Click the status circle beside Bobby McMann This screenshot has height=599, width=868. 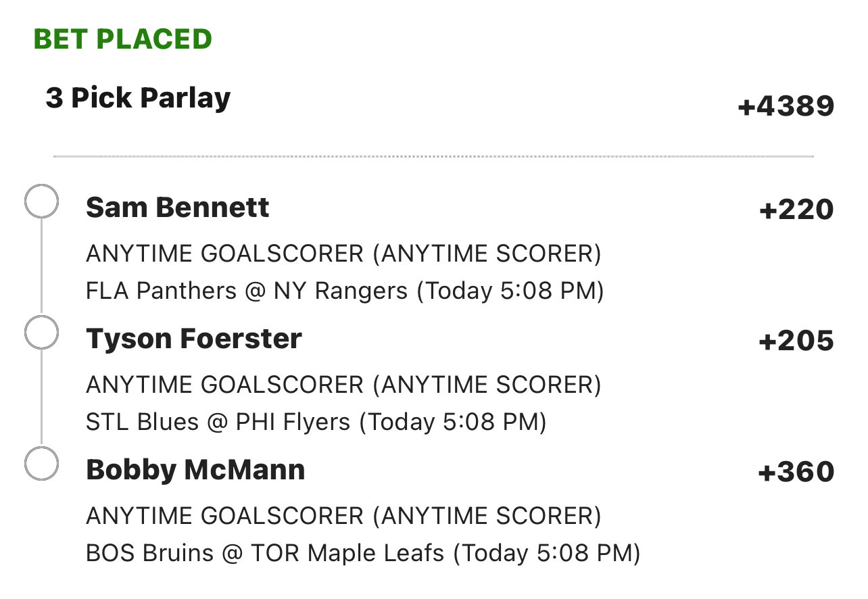tap(41, 463)
